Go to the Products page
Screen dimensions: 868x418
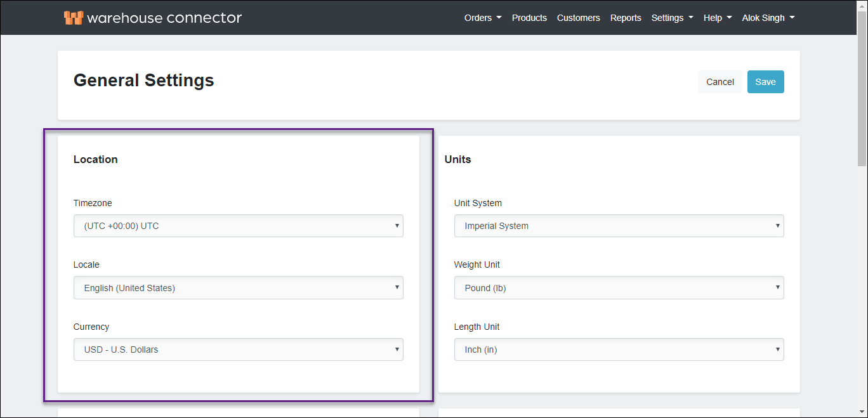pos(529,18)
